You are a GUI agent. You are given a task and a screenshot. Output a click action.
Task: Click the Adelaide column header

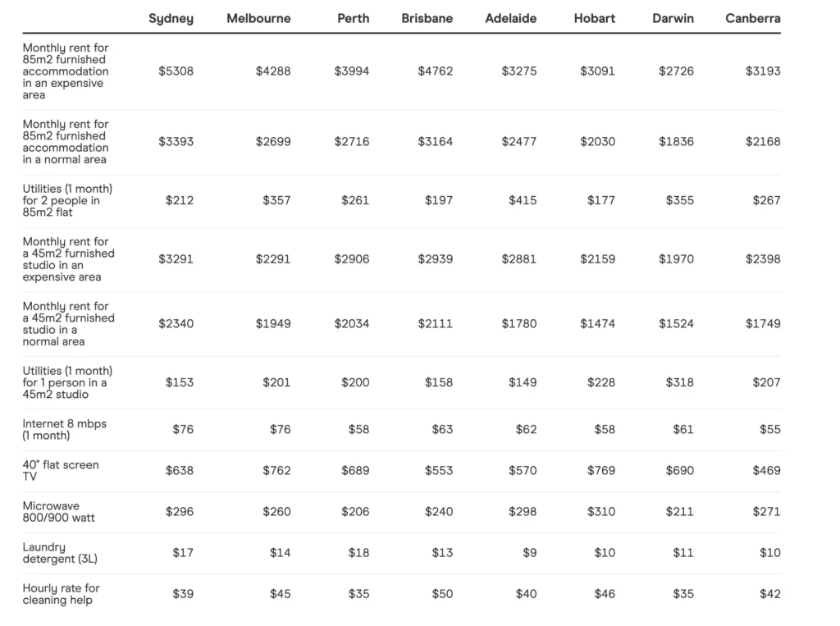pyautogui.click(x=511, y=18)
